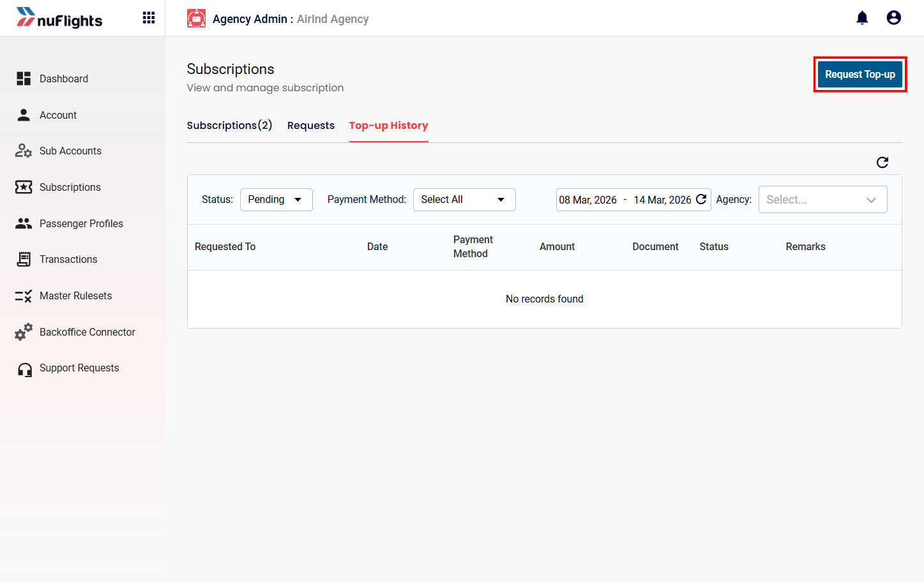The width and height of the screenshot is (924, 582).
Task: Click Request Top-up button
Action: pyautogui.click(x=860, y=74)
